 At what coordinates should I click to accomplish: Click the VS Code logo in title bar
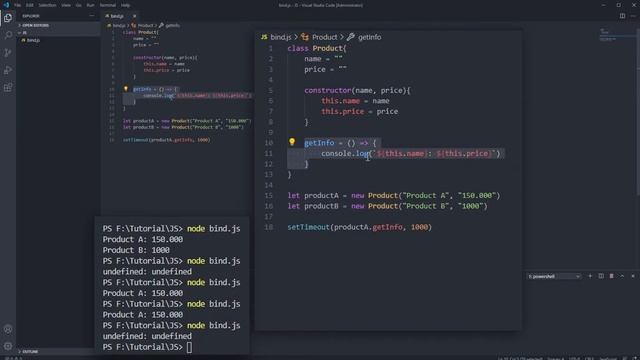tap(6, 5)
